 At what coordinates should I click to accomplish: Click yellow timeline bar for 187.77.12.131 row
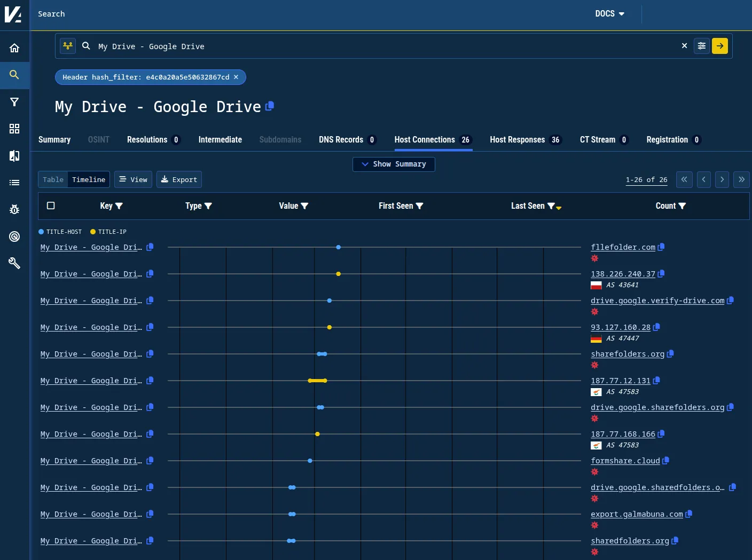317,381
